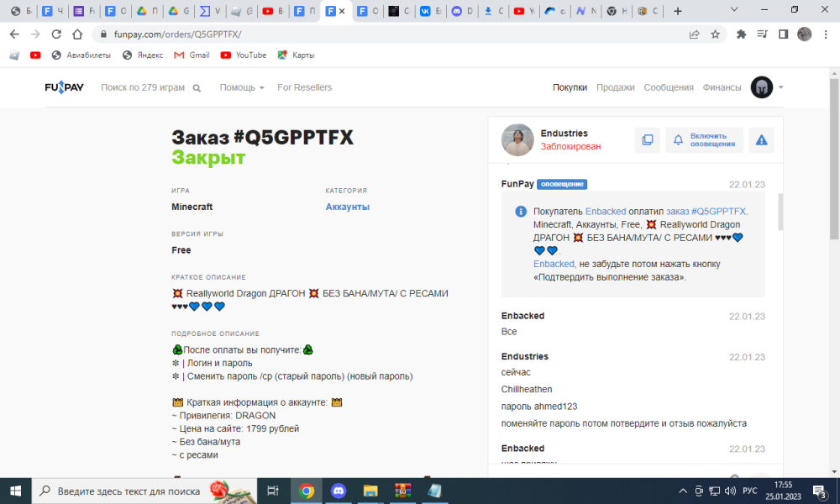Share this page icon in address bar
Viewport: 840px width, 504px height.
(695, 34)
